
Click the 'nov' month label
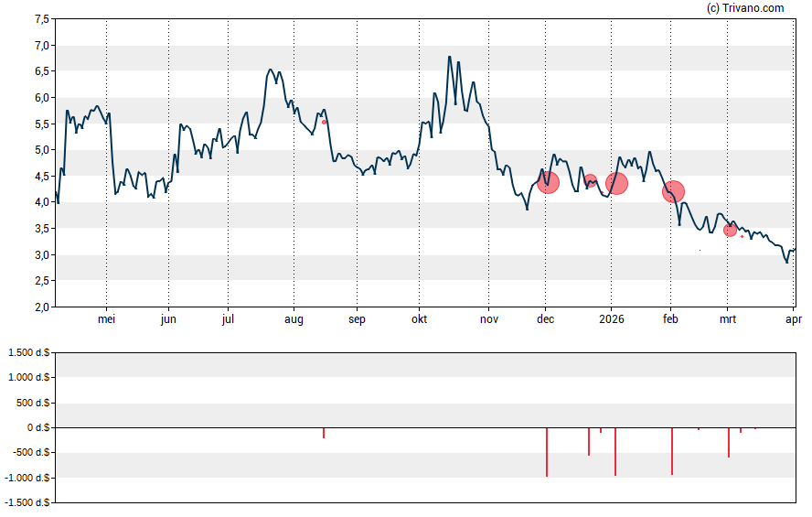489,319
